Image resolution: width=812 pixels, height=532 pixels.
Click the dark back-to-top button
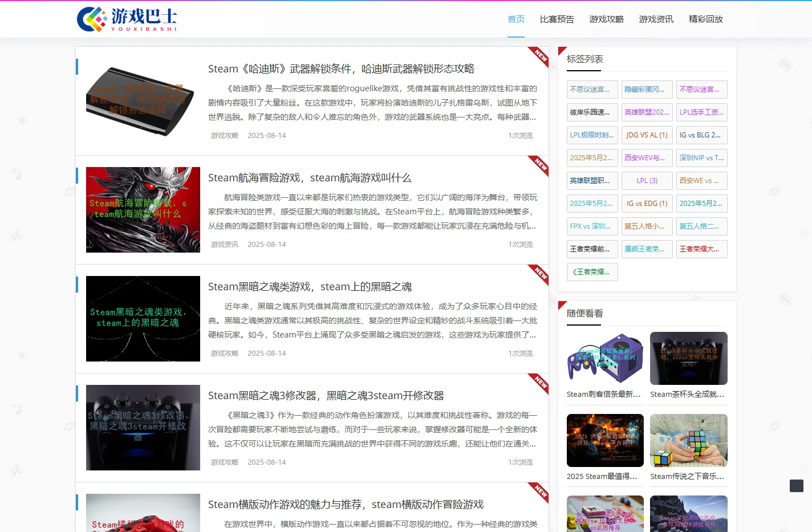[797, 486]
